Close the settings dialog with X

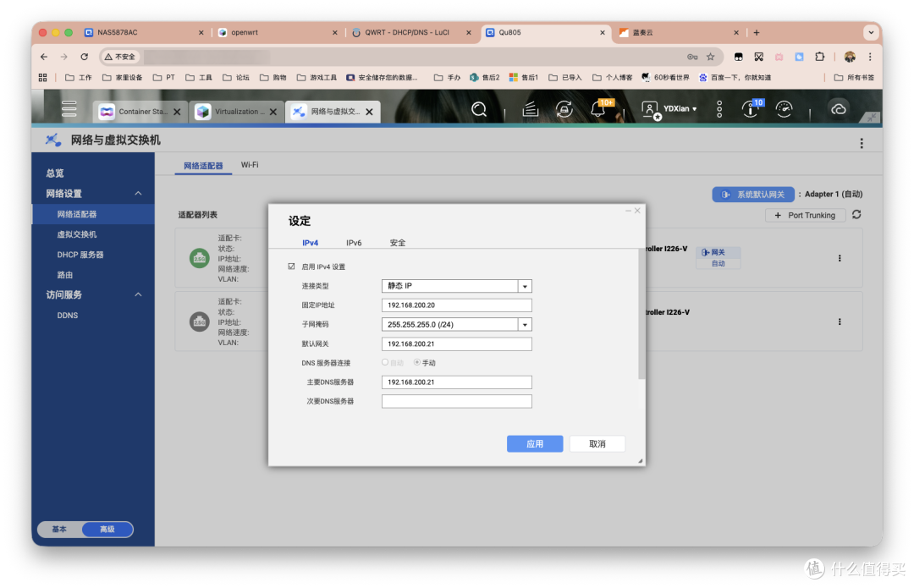637,211
